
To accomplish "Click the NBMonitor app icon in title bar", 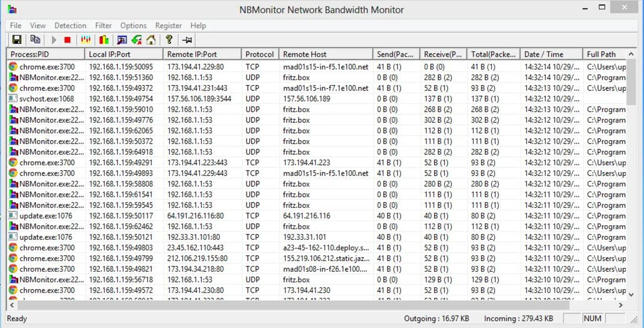I will pos(12,9).
